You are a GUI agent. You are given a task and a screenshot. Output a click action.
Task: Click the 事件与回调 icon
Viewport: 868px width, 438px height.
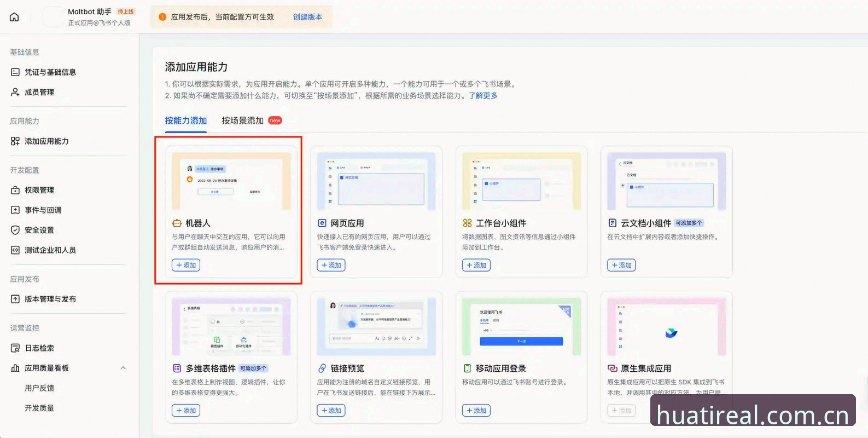15,210
